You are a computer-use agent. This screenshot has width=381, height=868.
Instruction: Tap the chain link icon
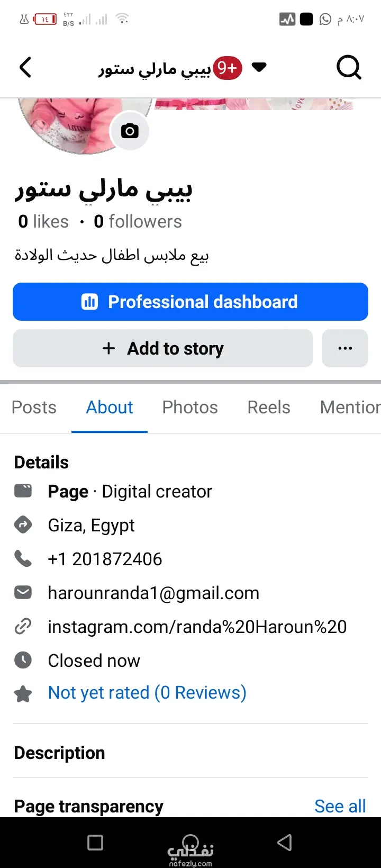pos(23,626)
